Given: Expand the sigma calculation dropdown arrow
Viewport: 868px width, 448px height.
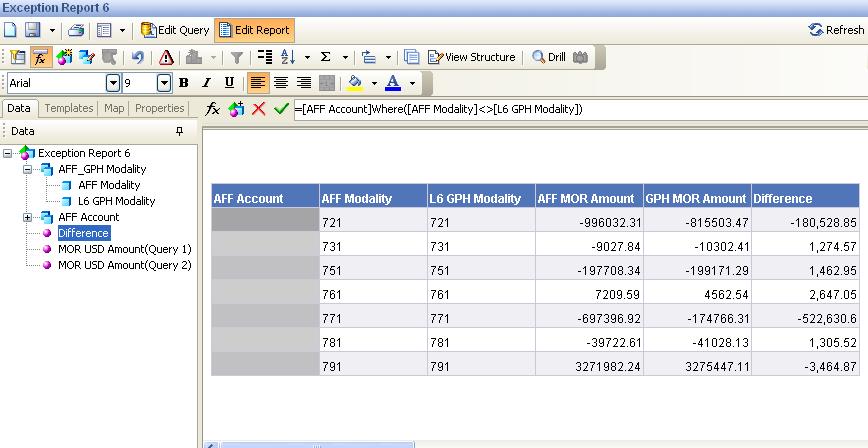Looking at the screenshot, I should 345,58.
